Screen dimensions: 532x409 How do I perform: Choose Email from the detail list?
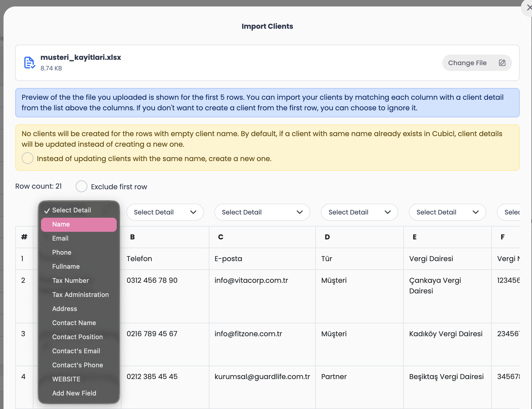(60, 239)
